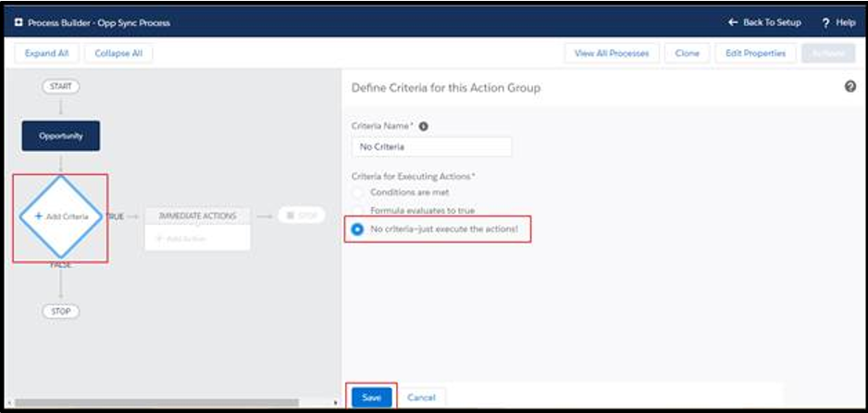This screenshot has height=413, width=868.
Task: Cancel the criteria changes
Action: (421, 396)
